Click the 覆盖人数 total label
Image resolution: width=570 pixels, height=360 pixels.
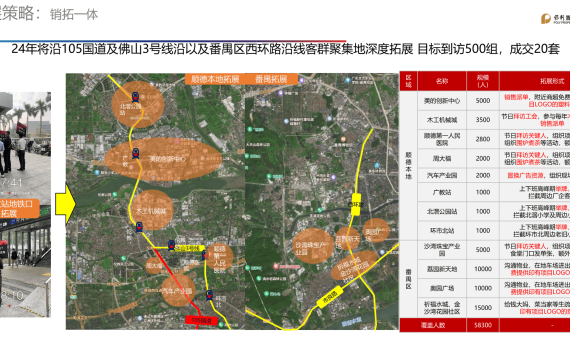[x=433, y=325]
